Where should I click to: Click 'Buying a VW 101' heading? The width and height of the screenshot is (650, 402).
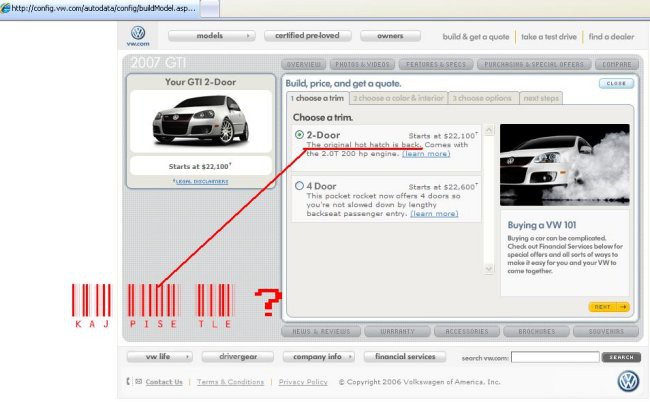542,225
